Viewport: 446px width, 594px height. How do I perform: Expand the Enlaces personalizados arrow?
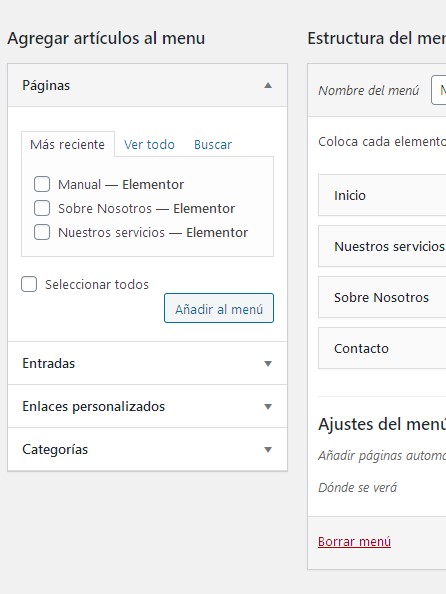coord(268,406)
